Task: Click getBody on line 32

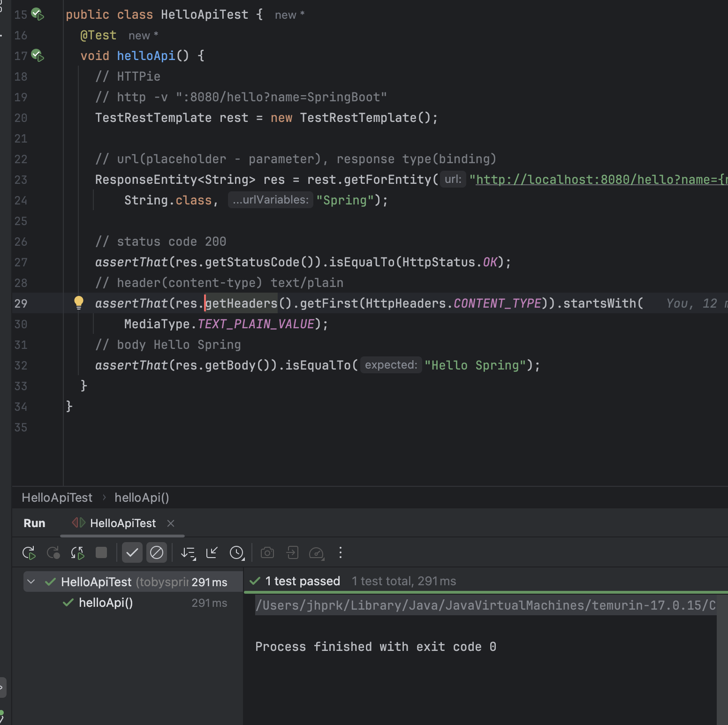Action: [230, 365]
